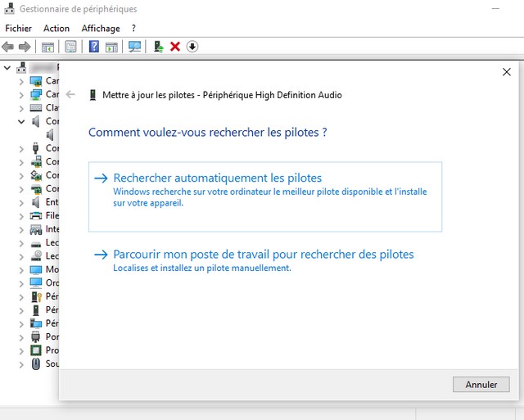Click the scan for hardware changes monitor icon

click(x=134, y=47)
